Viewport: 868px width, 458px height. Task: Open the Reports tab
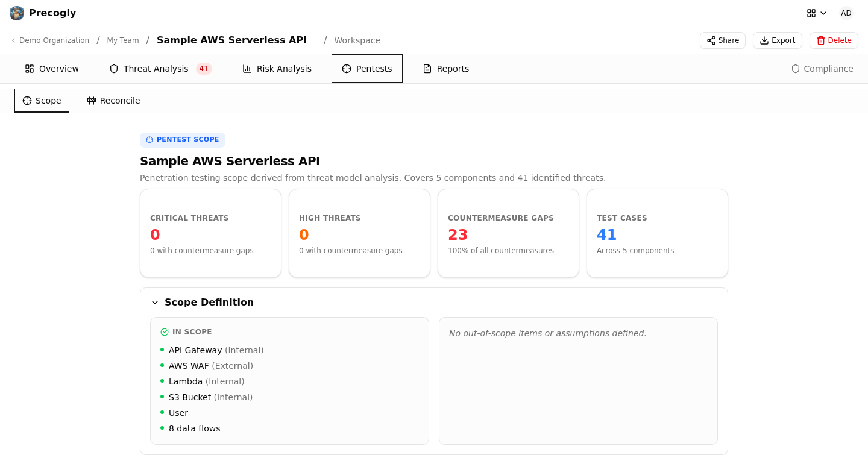click(x=446, y=69)
